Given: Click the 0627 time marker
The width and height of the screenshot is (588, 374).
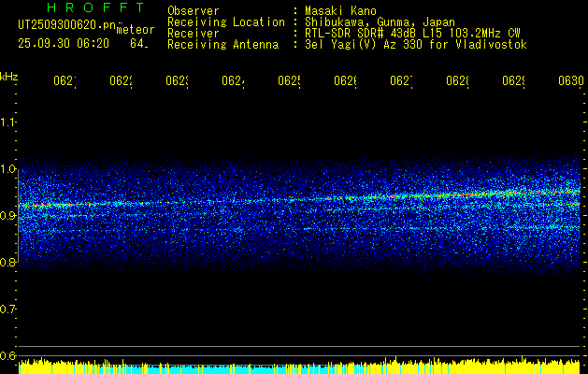Looking at the screenshot, I should pyautogui.click(x=402, y=81).
